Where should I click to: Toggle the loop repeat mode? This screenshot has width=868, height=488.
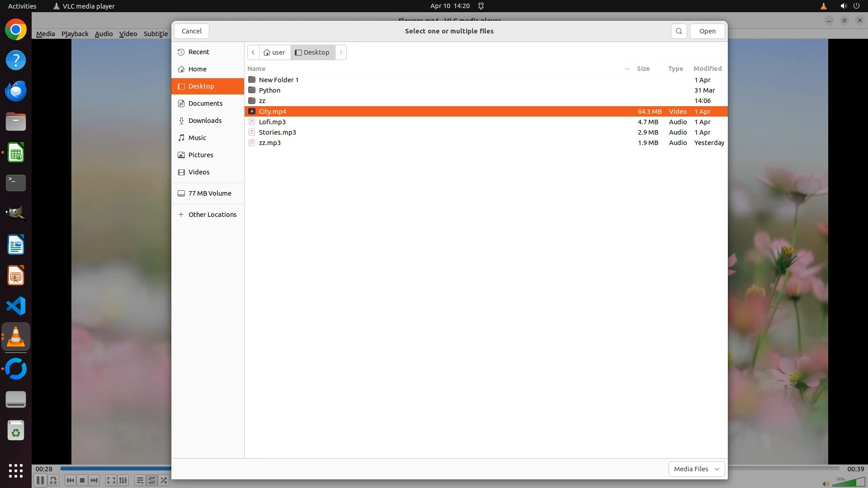tap(152, 480)
